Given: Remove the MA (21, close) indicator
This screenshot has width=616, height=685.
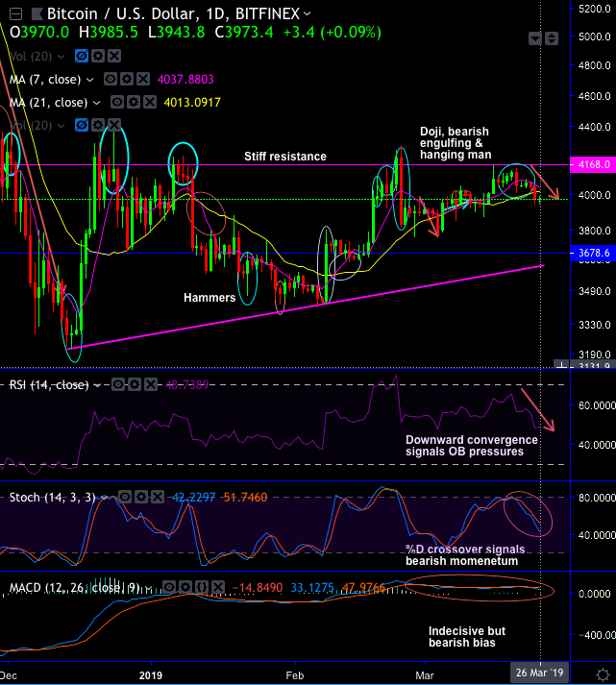Looking at the screenshot, I should pos(150,102).
